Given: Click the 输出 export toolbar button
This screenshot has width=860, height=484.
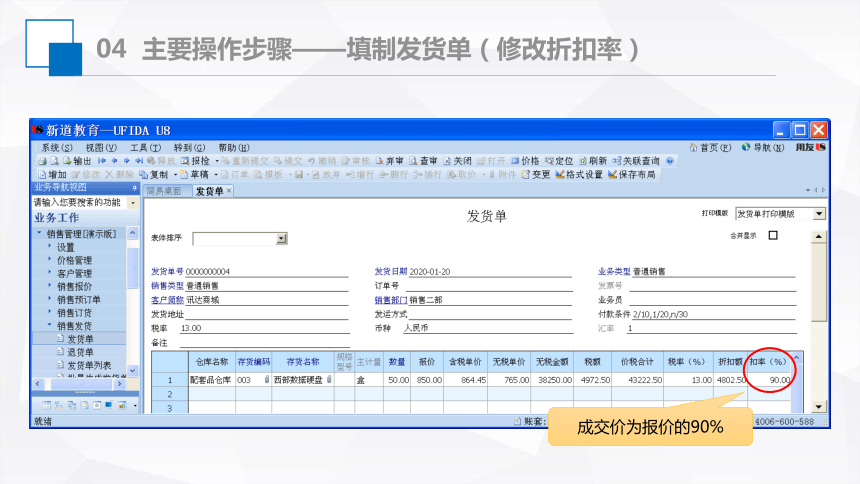Looking at the screenshot, I should click(x=77, y=161).
